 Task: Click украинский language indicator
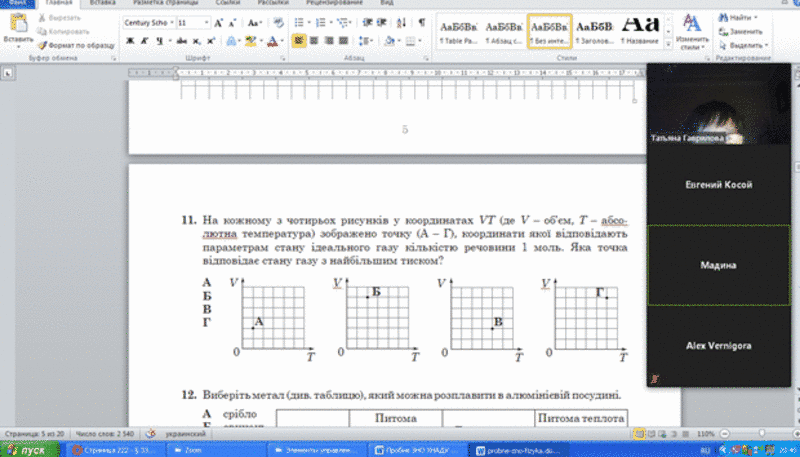[x=185, y=434]
